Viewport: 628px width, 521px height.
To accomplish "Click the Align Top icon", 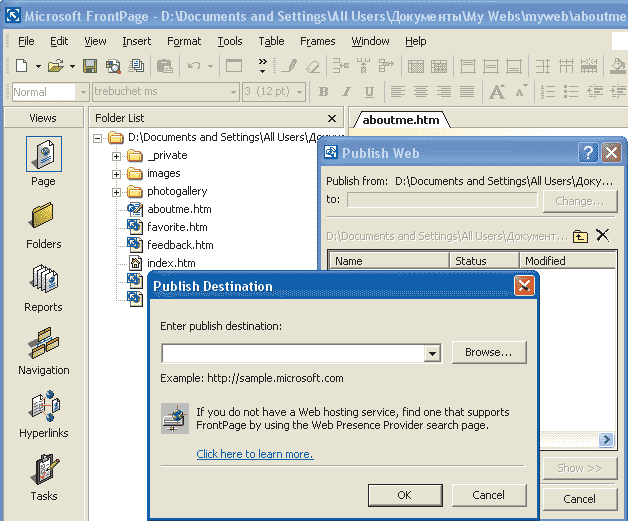I will pyautogui.click(x=467, y=66).
